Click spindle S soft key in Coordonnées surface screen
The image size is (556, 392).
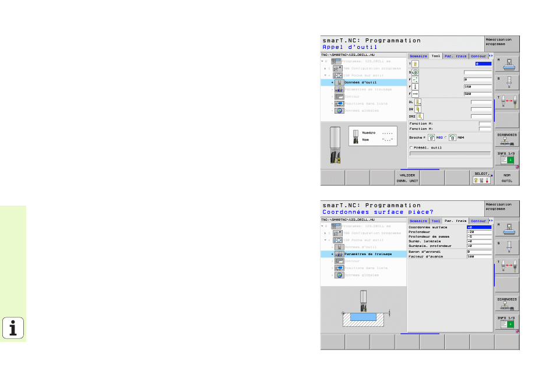point(507,248)
